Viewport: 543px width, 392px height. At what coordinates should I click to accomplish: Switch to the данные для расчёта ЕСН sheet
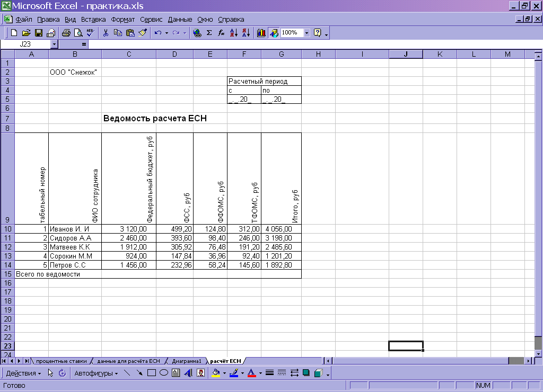point(128,361)
